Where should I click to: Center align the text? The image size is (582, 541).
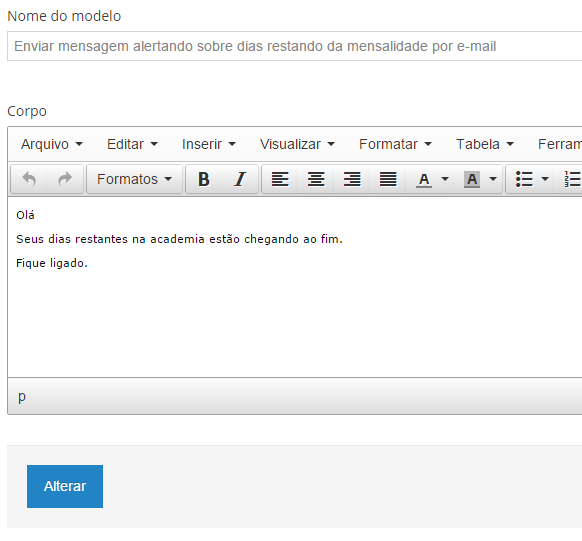tap(316, 179)
